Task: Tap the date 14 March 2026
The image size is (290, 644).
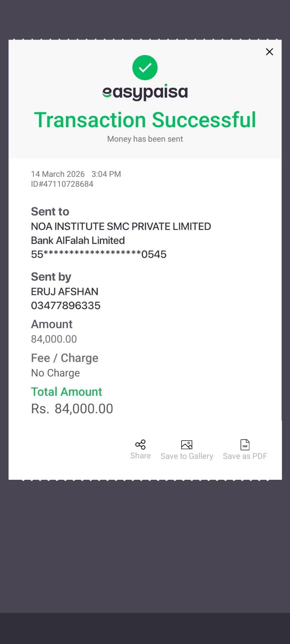Action: 58,174
